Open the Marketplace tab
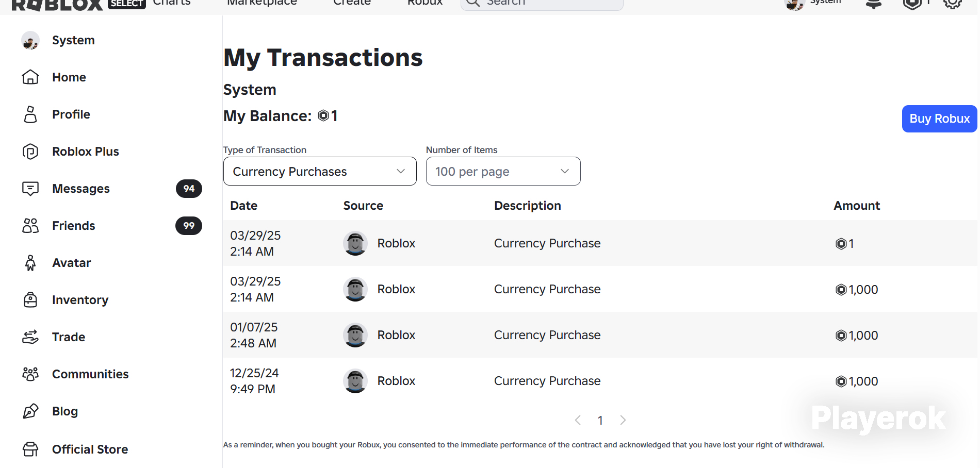Viewport: 980px width, 468px height. coord(262,3)
